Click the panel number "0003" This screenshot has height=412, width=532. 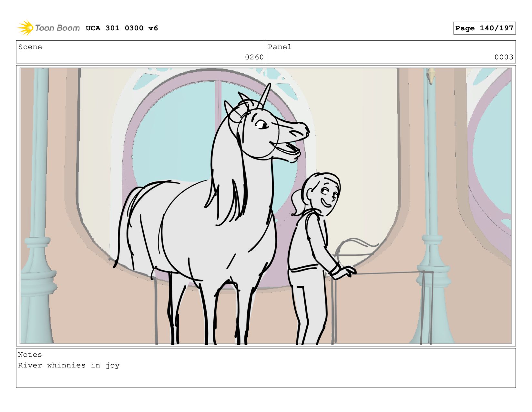[x=504, y=57]
